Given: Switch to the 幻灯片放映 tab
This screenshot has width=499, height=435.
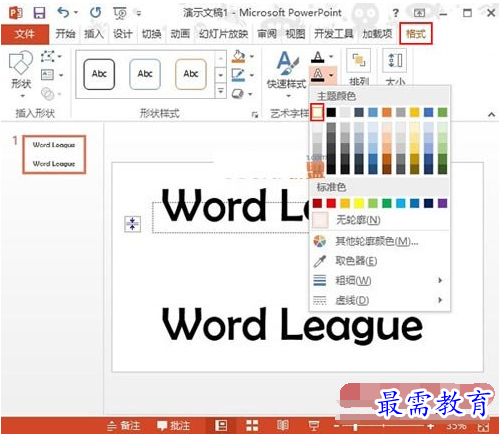Looking at the screenshot, I should [x=223, y=34].
